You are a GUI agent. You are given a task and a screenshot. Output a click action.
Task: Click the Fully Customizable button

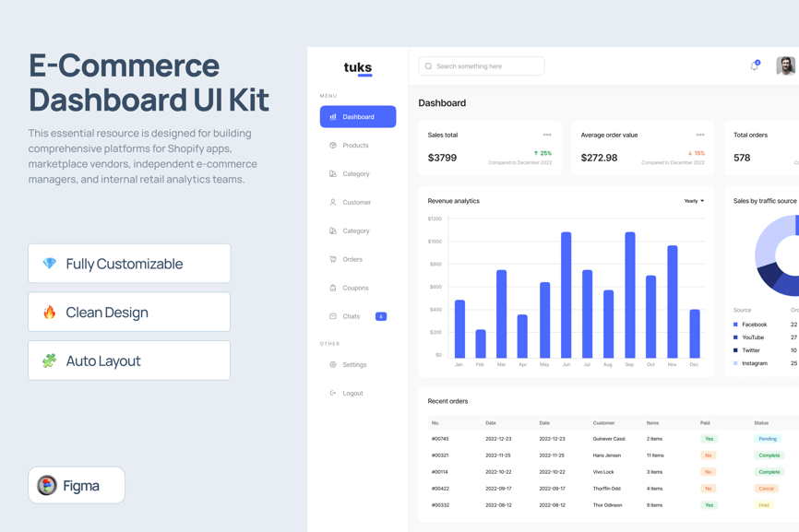point(129,264)
